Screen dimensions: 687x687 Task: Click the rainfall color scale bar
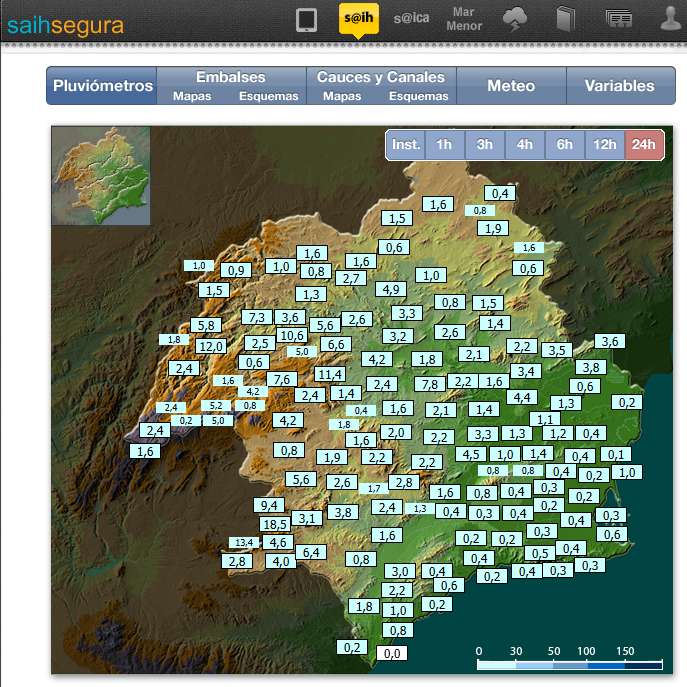(570, 666)
